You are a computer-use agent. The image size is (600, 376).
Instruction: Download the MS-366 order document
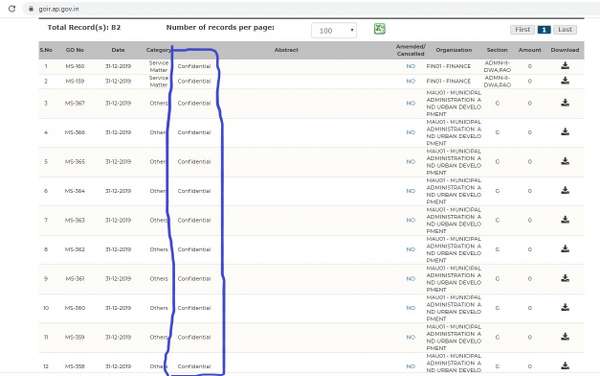[x=565, y=132]
